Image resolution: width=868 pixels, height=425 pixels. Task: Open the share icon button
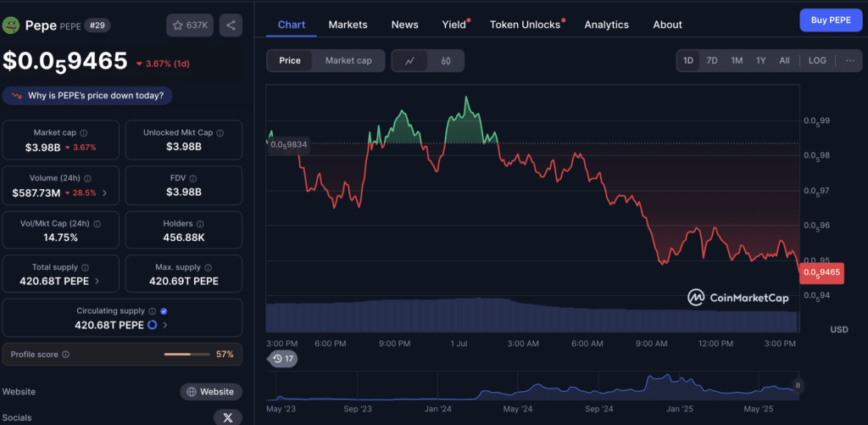[x=231, y=25]
